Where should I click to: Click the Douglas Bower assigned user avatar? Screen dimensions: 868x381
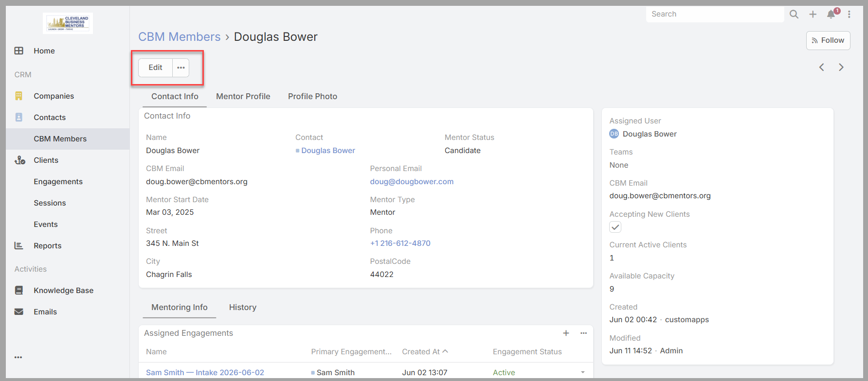[614, 134]
